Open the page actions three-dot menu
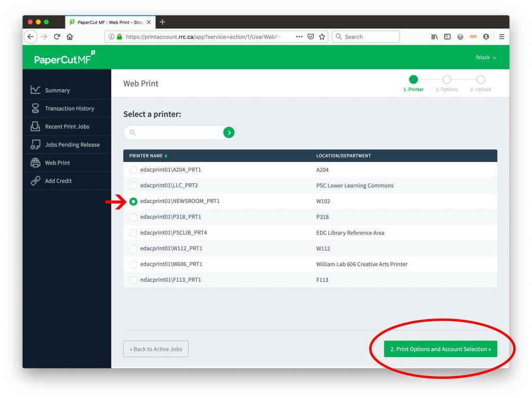The width and height of the screenshot is (532, 398). click(x=299, y=37)
